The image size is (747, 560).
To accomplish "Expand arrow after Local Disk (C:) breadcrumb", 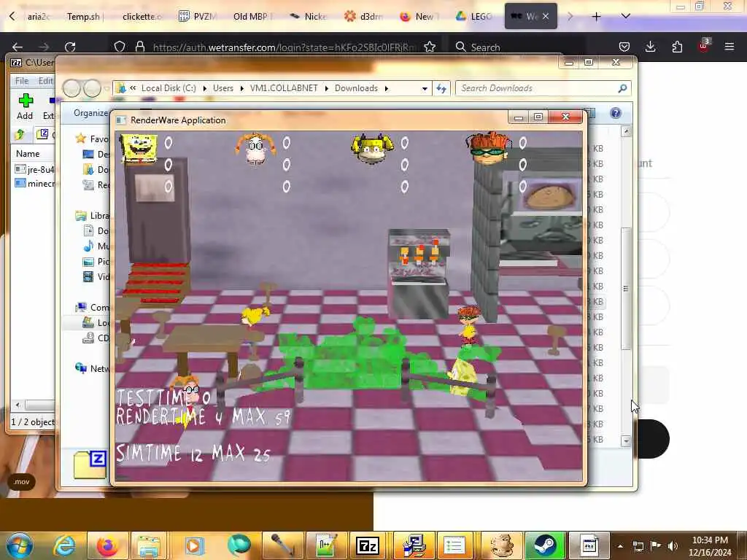I will (205, 88).
